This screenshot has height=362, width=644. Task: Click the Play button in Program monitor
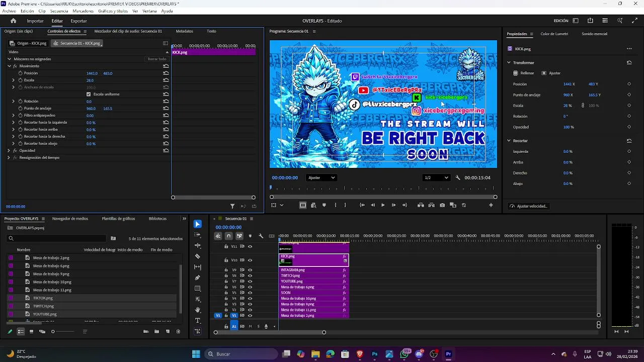click(383, 205)
